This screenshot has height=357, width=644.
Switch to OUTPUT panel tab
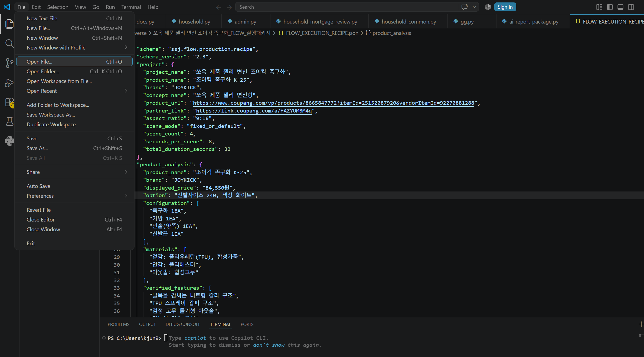(x=147, y=324)
